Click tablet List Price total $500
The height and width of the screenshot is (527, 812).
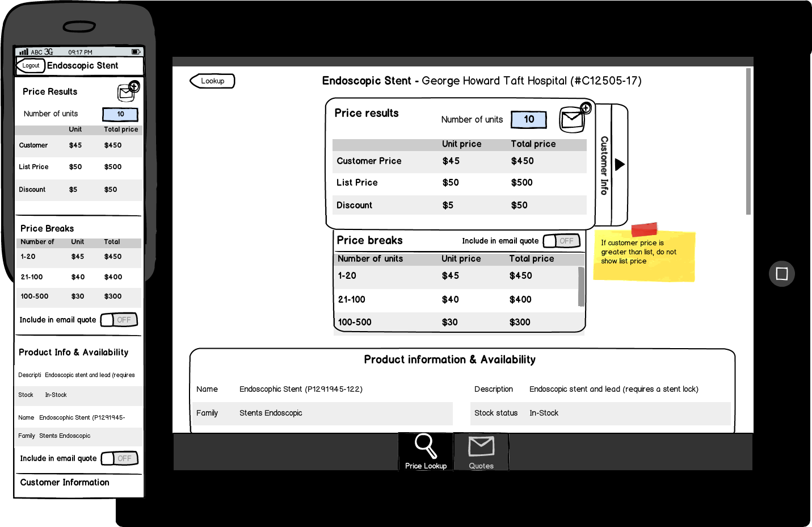[521, 183]
